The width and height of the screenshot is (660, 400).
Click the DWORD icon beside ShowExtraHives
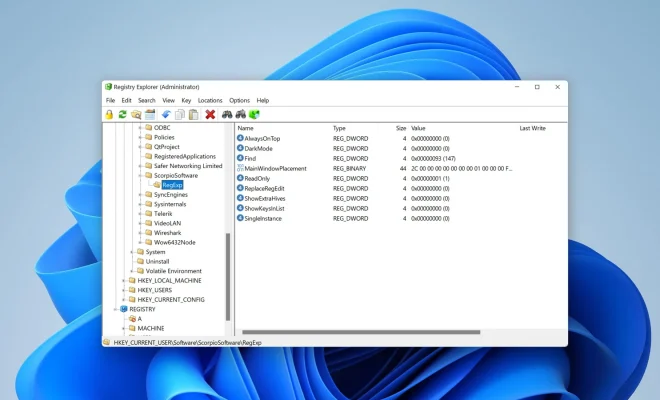(x=240, y=198)
